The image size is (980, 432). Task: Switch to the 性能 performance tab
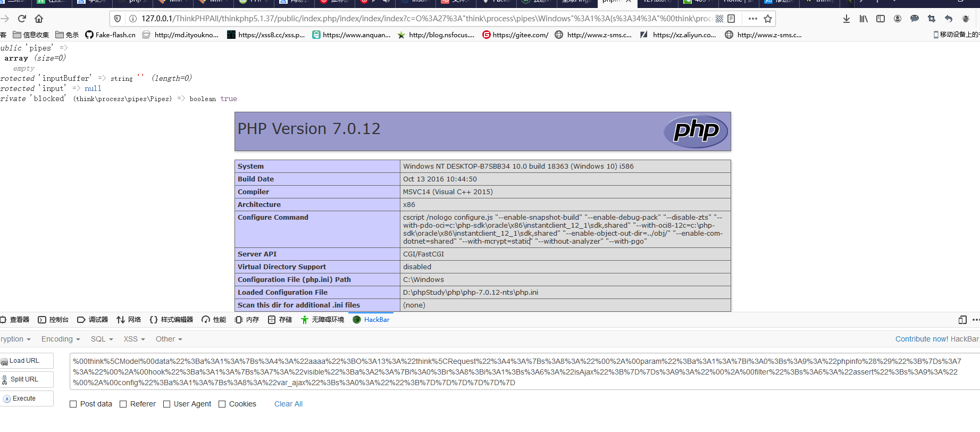click(x=214, y=320)
